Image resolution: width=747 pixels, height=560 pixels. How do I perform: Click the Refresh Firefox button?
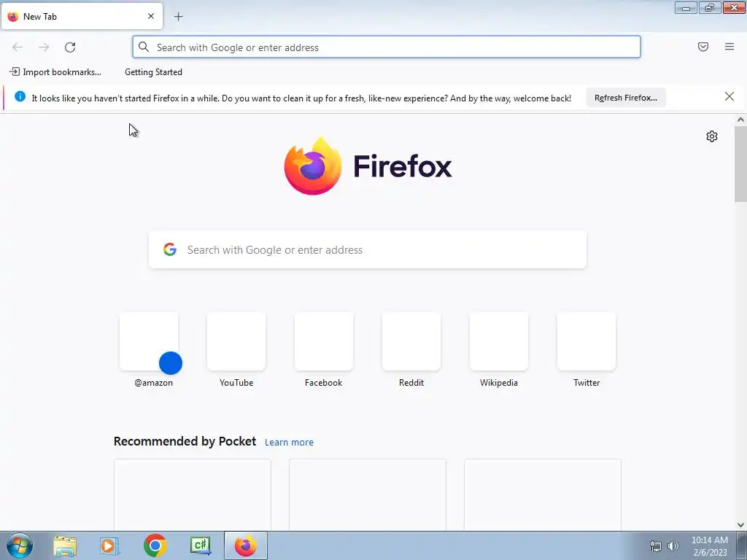tap(625, 98)
